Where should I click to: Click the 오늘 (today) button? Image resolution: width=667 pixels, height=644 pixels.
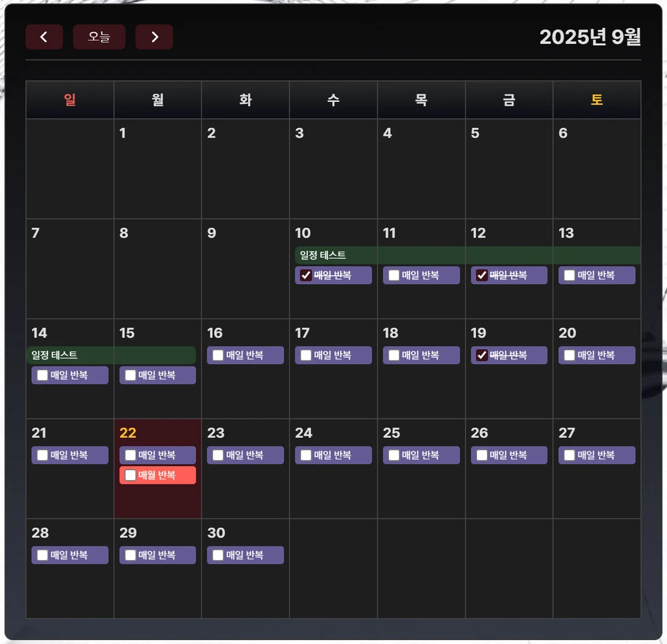coord(99,37)
